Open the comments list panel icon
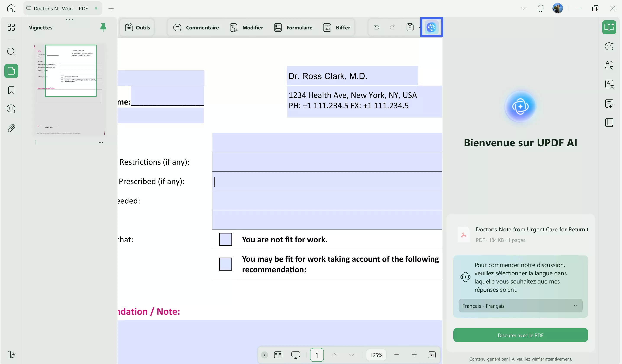 click(11, 109)
